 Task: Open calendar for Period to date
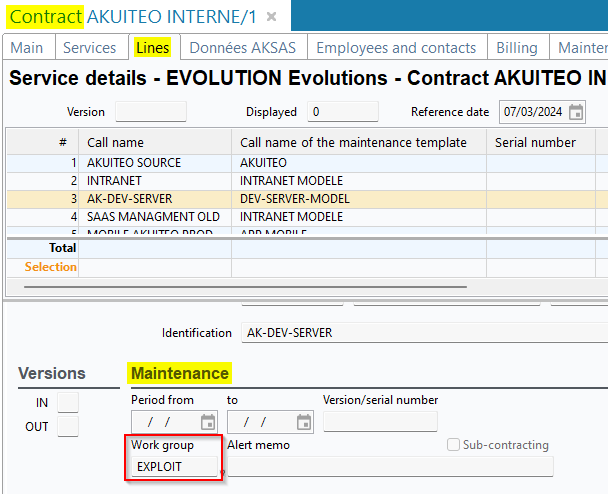coord(304,422)
